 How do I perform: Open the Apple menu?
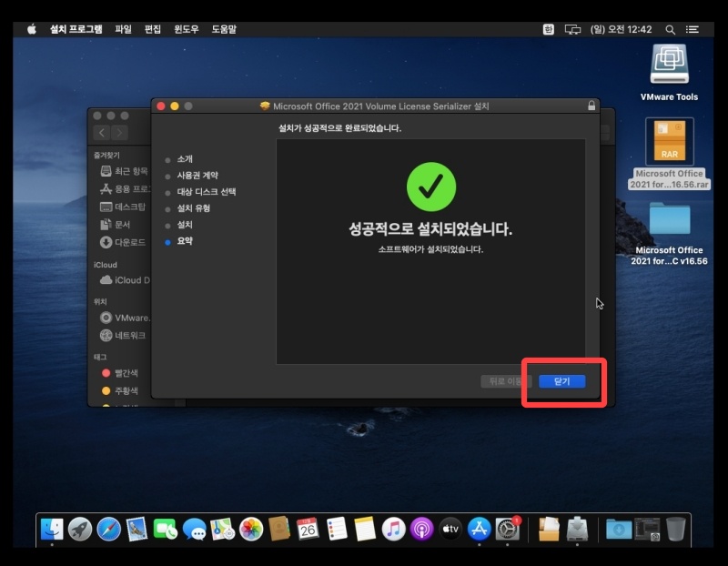[x=32, y=29]
